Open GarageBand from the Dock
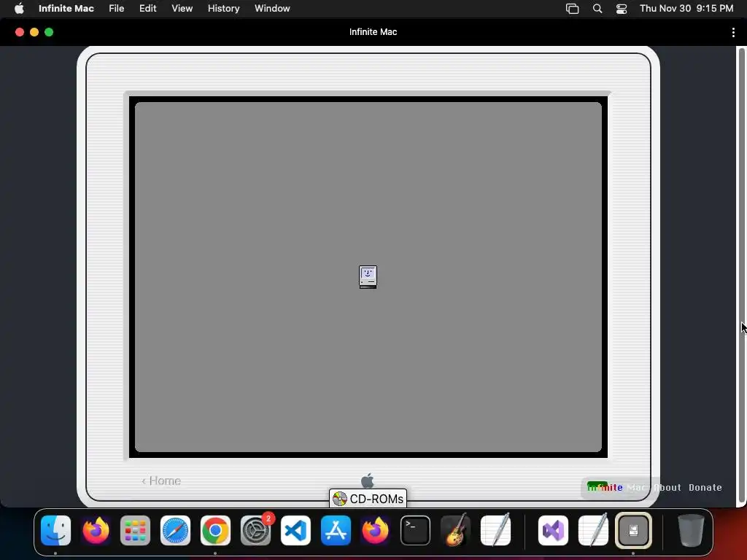747x560 pixels. coord(455,530)
